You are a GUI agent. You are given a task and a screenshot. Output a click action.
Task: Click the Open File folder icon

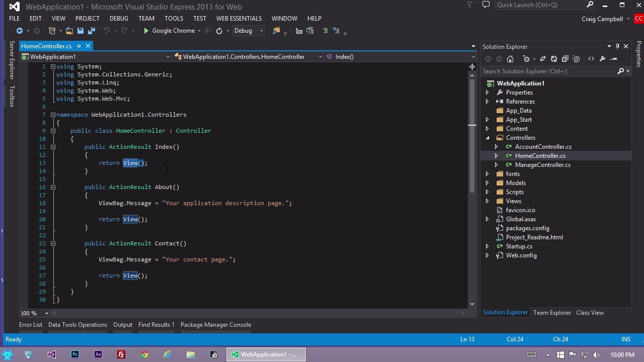click(69, 31)
